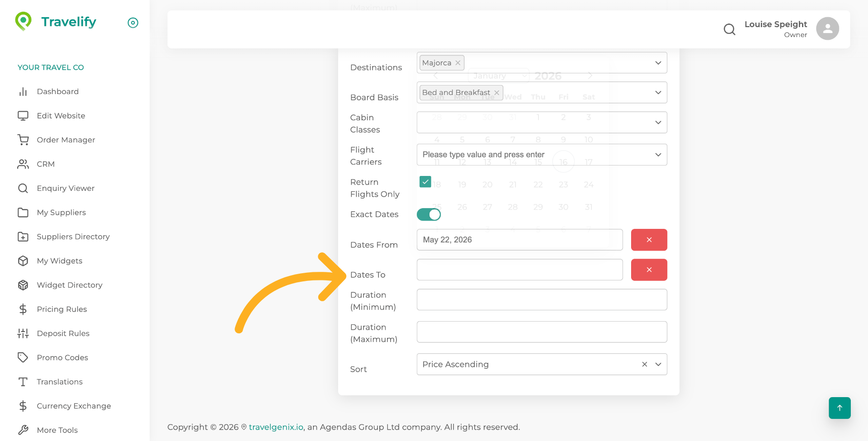This screenshot has height=441, width=868.
Task: Uncheck the Return Flights Only checkbox
Action: coord(425,182)
